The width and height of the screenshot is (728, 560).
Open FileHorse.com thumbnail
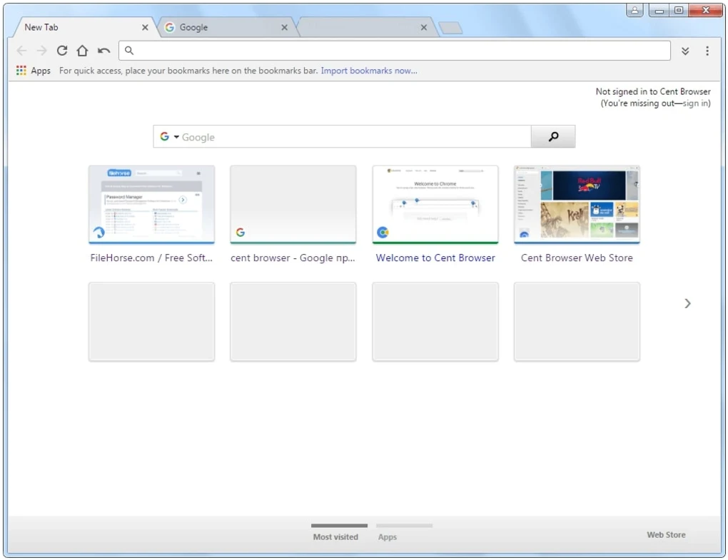(151, 204)
